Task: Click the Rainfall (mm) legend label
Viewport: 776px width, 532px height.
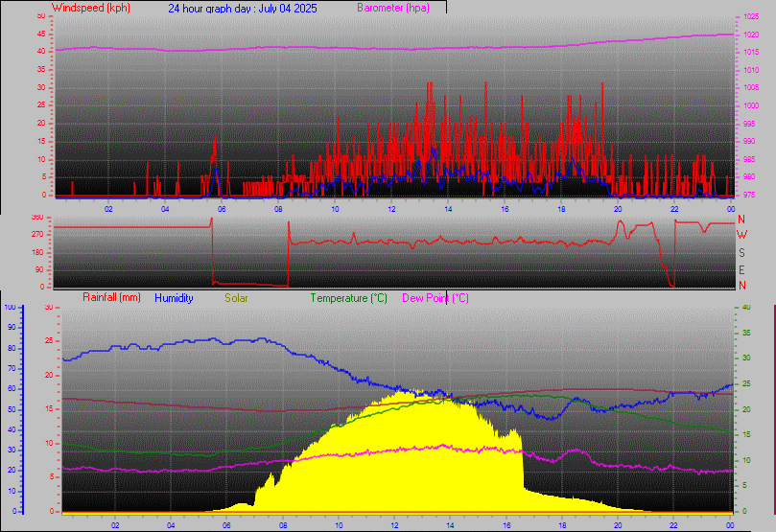Action: click(x=111, y=298)
